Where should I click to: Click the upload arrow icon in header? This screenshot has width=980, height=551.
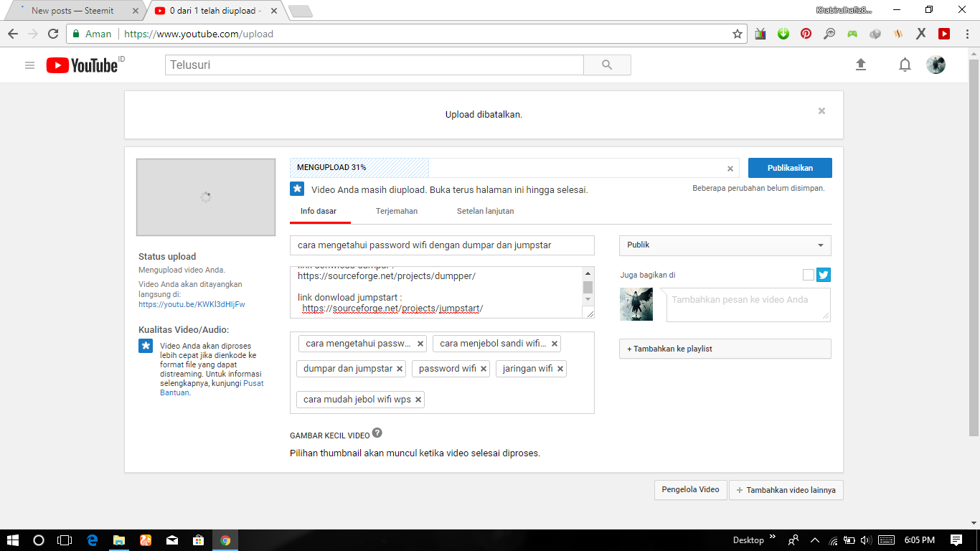tap(861, 65)
